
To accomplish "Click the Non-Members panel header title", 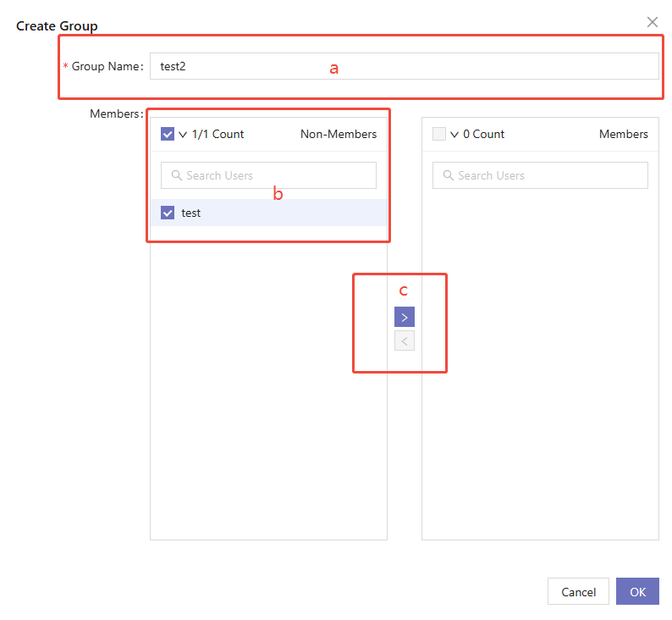I will tap(339, 134).
